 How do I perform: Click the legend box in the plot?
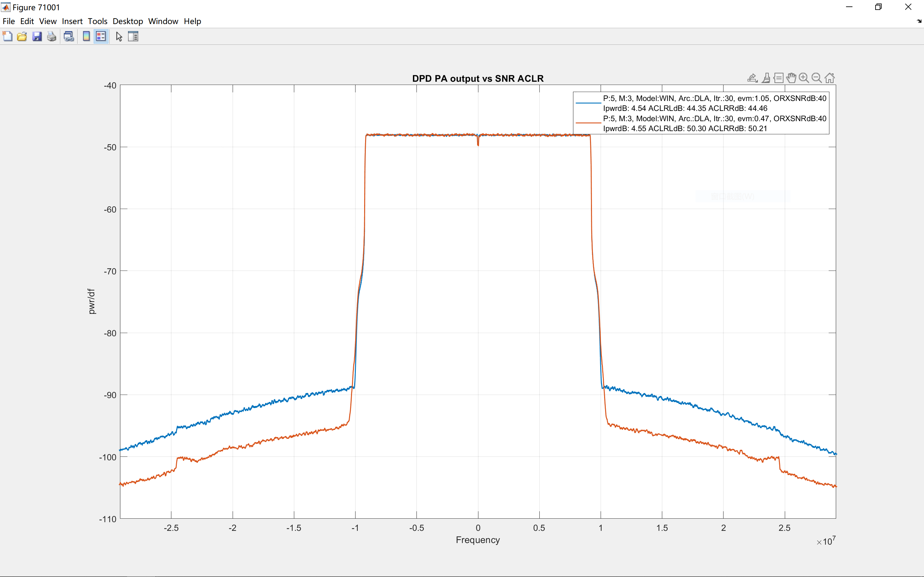click(x=701, y=113)
